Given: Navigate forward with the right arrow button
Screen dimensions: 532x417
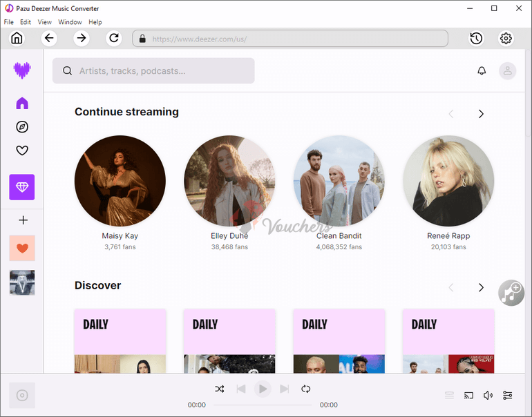Looking at the screenshot, I should tap(82, 38).
